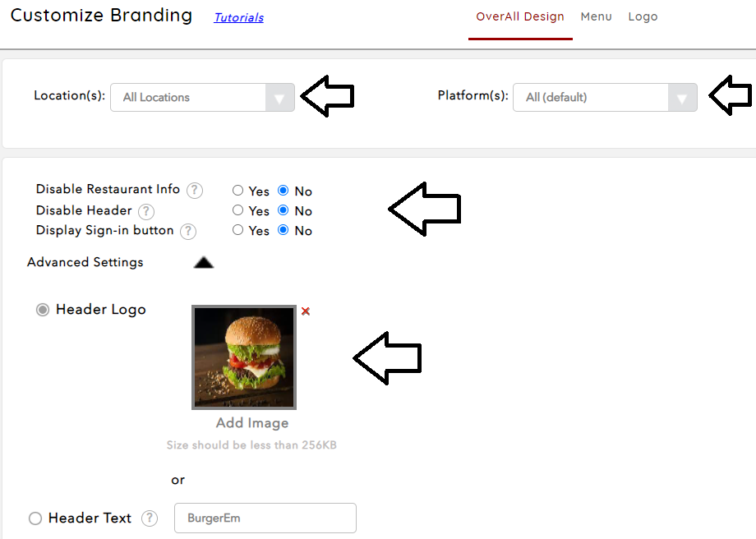Select Yes for Disable Header

coord(237,210)
